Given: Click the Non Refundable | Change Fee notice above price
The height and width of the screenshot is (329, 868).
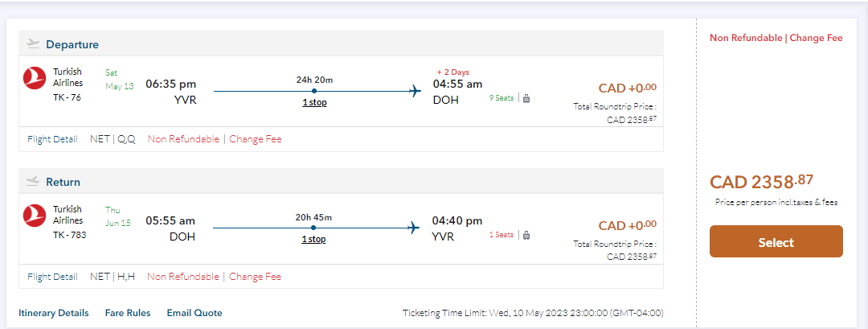Looking at the screenshot, I should (776, 38).
